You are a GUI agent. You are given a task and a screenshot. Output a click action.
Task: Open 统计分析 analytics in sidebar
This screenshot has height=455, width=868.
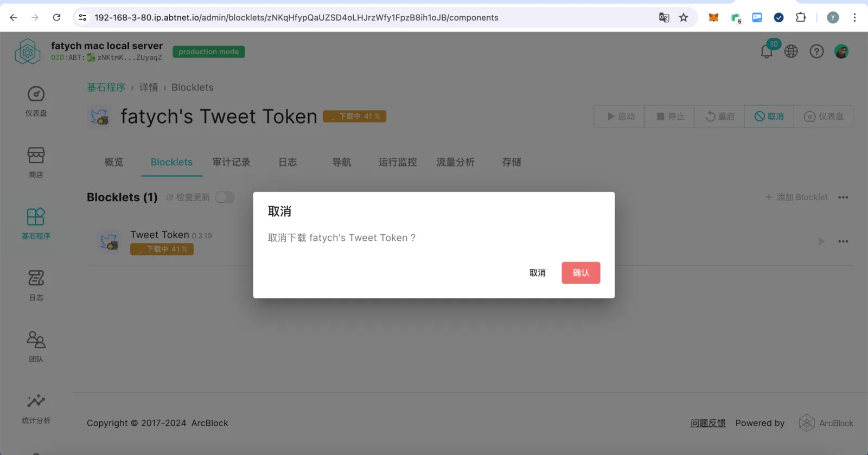(36, 409)
